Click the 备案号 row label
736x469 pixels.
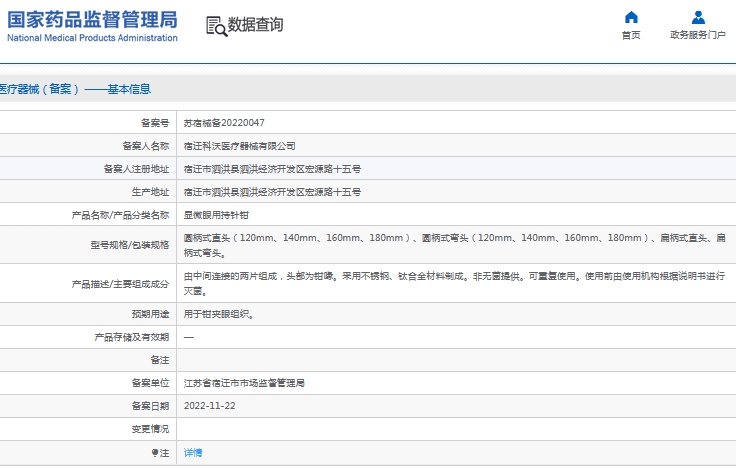(x=155, y=123)
